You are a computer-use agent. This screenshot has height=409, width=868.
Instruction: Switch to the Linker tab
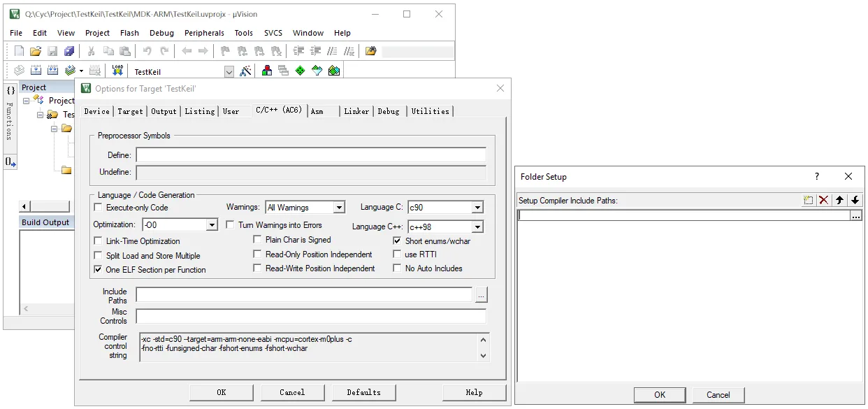point(356,111)
